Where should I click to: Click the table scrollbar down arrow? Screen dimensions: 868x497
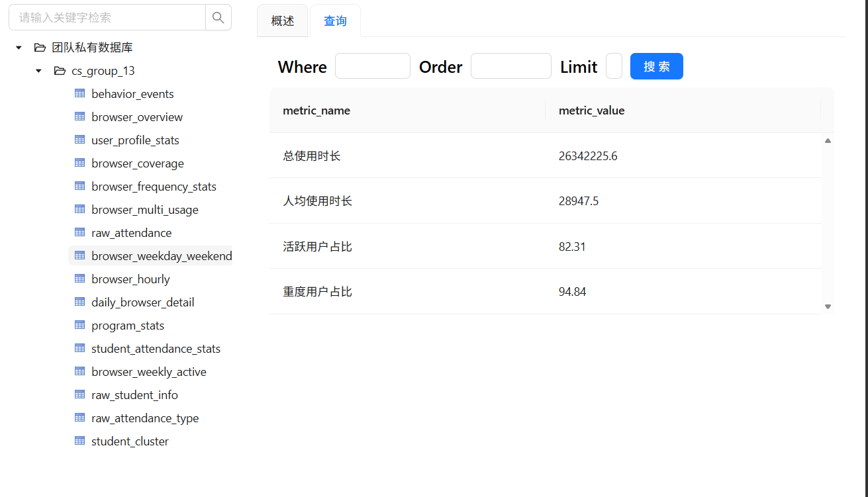tap(828, 306)
